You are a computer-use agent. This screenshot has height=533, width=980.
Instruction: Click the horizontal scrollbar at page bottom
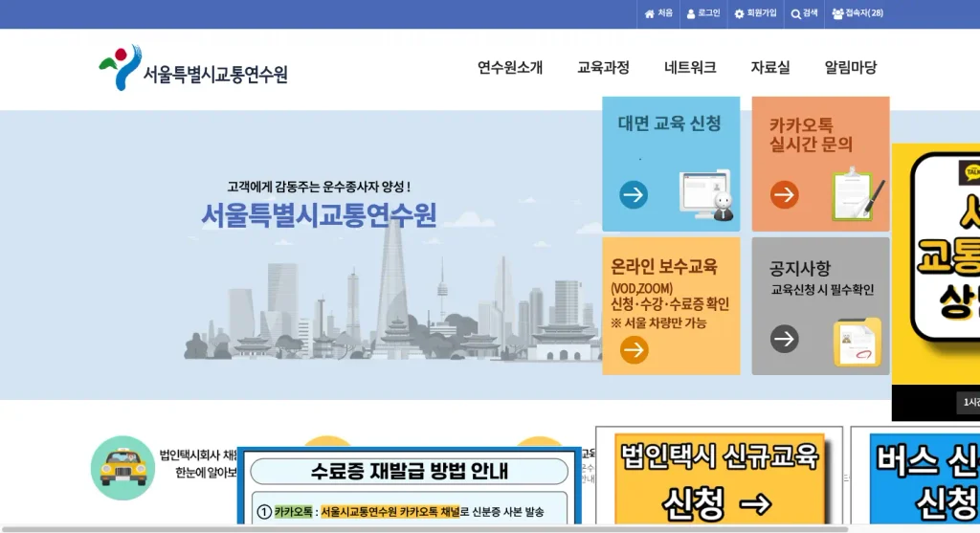(x=425, y=529)
